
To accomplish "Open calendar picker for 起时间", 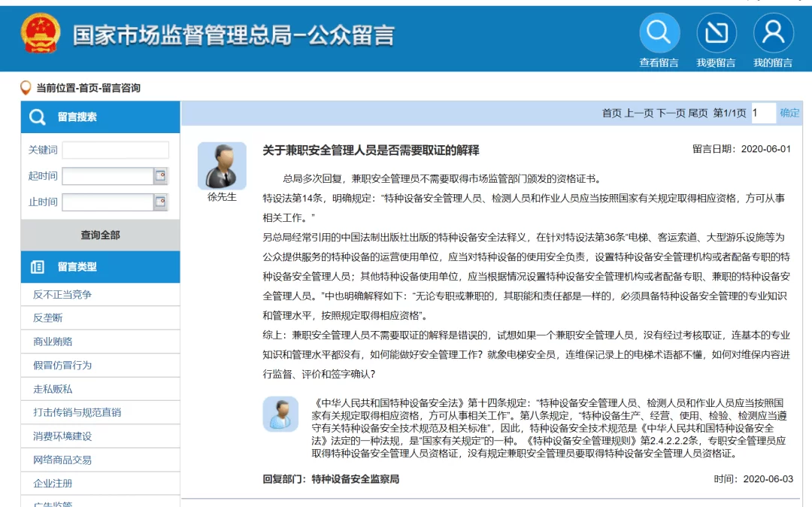I will pyautogui.click(x=160, y=176).
